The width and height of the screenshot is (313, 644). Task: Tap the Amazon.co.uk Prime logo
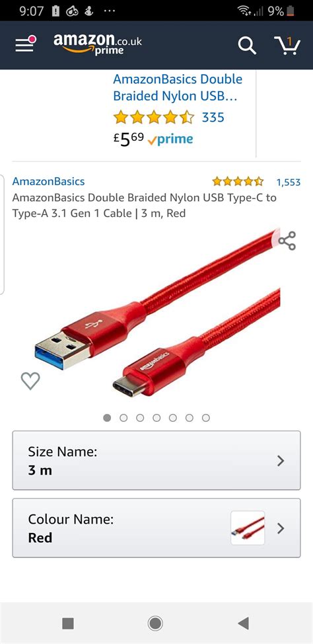point(98,44)
